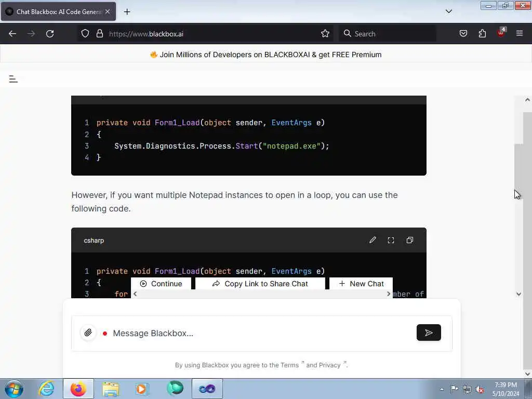Open the Firefox hamburger application menu
Viewport: 532px width, 399px height.
[520, 34]
